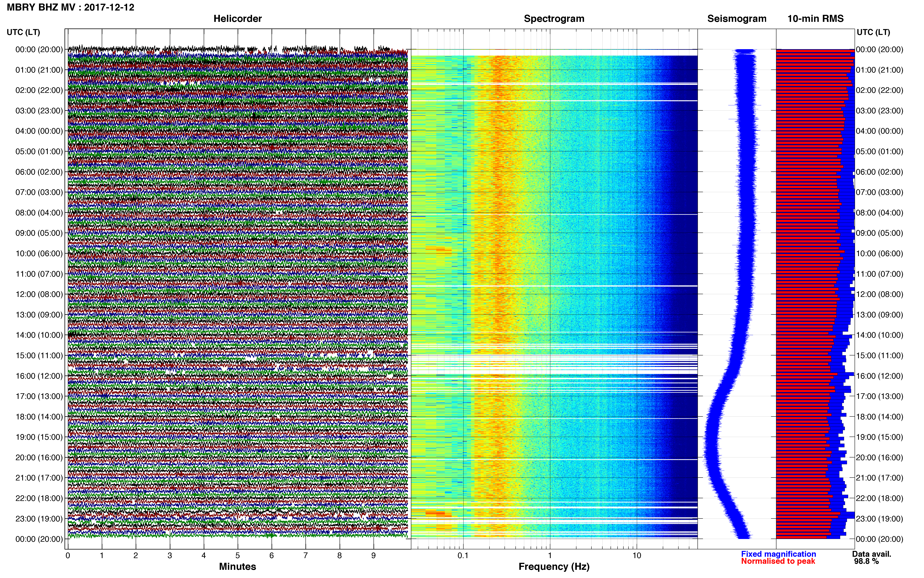Click the '10' frequency tick label
Viewport: 924px width, 578px height.
pos(636,555)
